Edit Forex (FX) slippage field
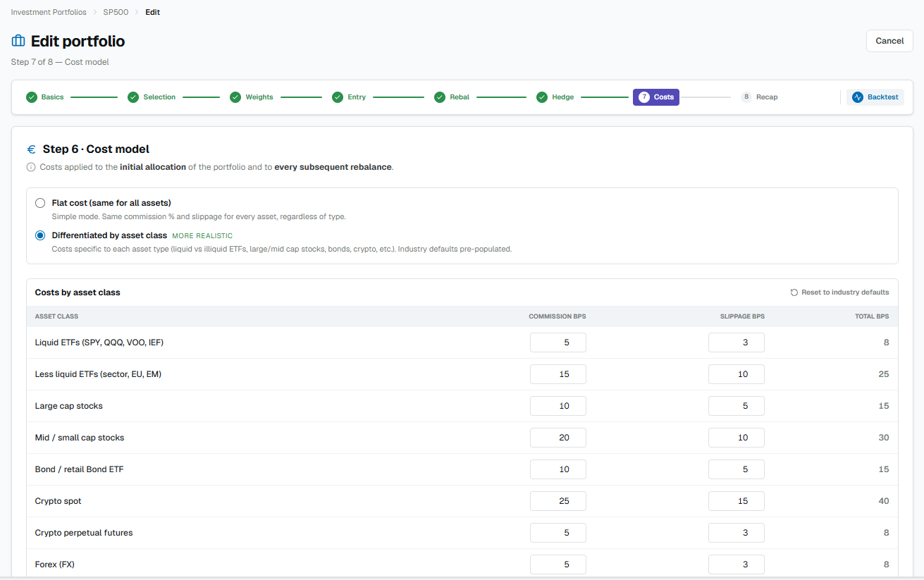This screenshot has height=580, width=924. click(x=737, y=564)
